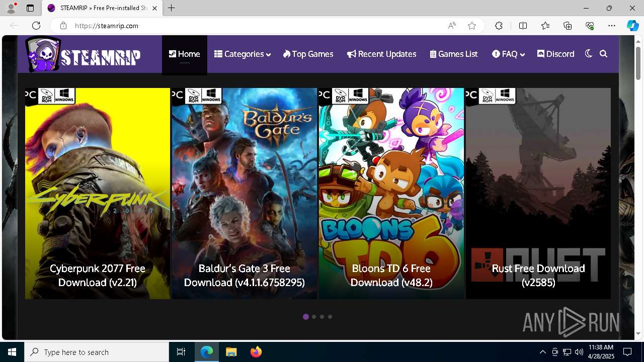Open Edge Settings and more menu
This screenshot has height=362, width=644.
(x=612, y=26)
